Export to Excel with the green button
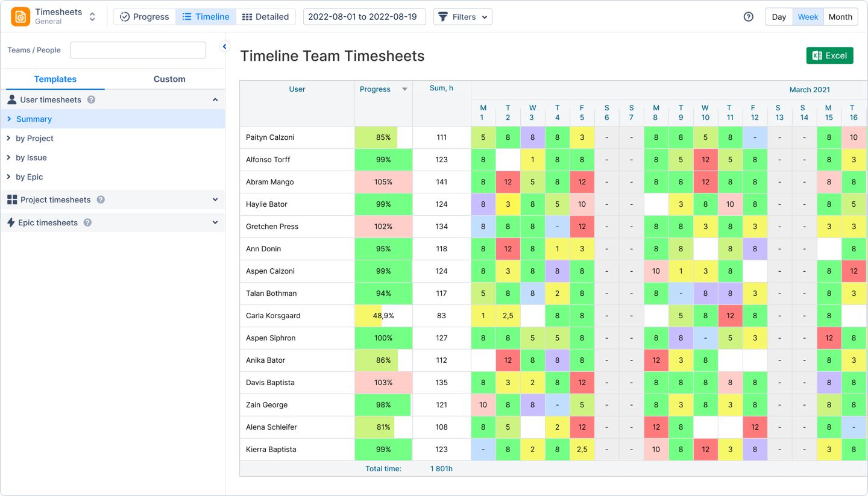868x496 pixels. point(829,55)
